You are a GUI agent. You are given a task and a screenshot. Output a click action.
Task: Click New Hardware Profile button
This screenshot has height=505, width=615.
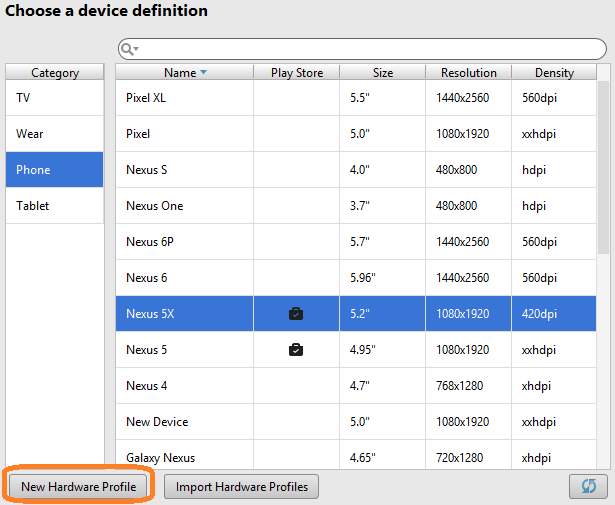pos(78,487)
